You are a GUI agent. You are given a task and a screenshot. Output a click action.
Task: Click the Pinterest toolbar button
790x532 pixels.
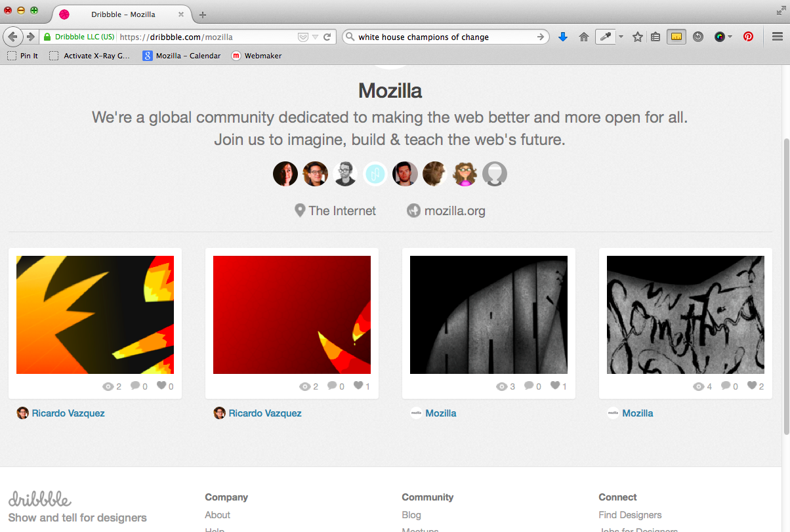pyautogui.click(x=748, y=37)
